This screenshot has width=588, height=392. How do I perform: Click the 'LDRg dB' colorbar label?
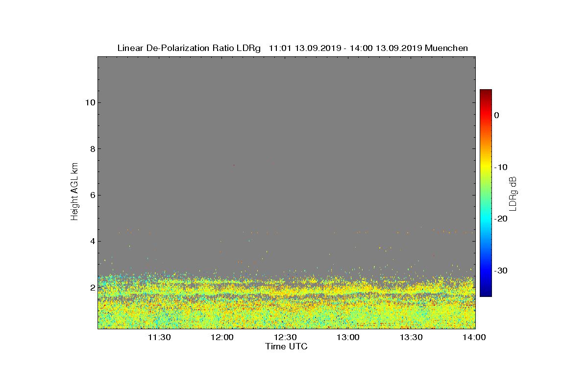513,193
